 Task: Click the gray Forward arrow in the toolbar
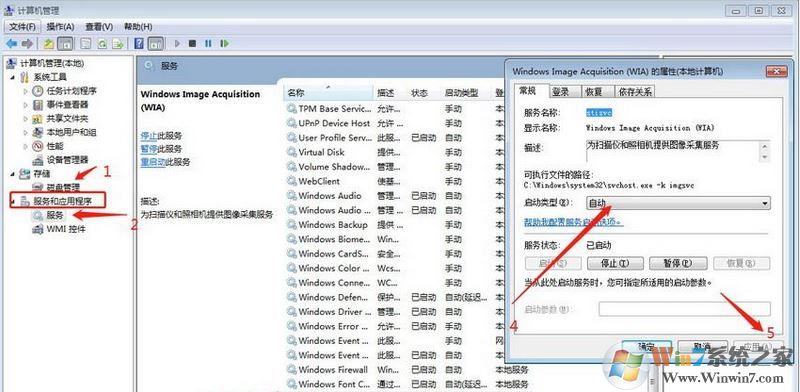tap(28, 44)
